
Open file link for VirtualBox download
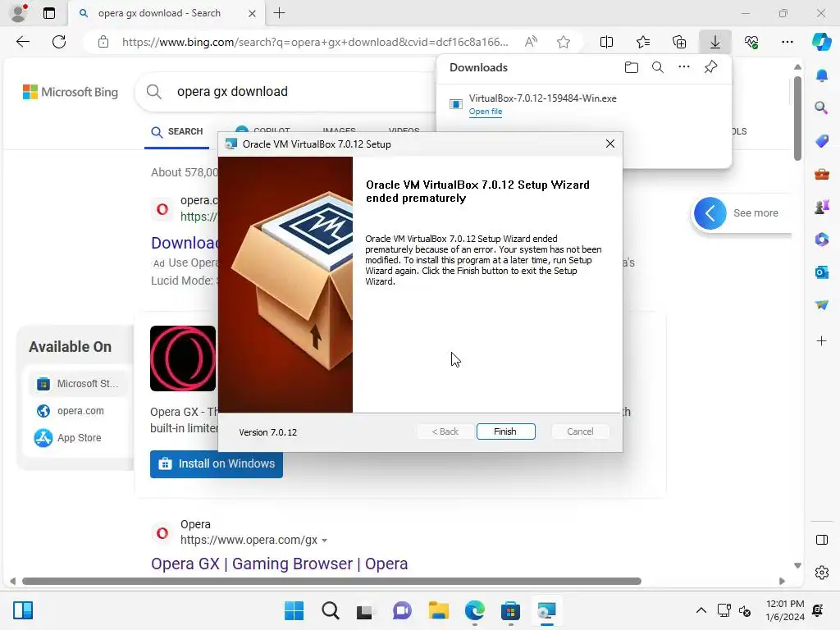(x=486, y=112)
